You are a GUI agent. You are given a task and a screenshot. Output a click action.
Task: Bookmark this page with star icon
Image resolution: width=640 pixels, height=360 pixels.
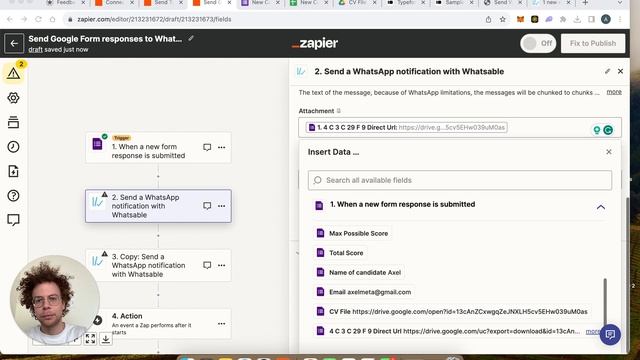(502, 19)
